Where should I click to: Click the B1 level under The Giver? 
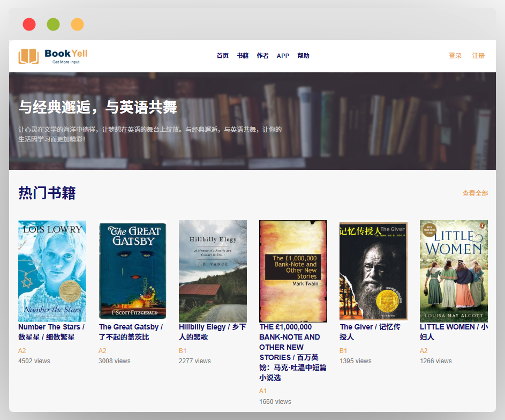click(343, 351)
